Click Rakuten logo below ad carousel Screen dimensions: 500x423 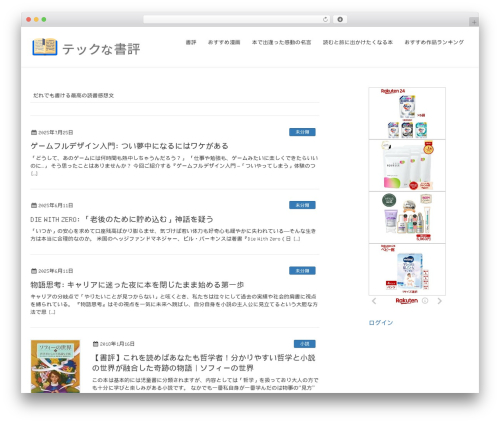pyautogui.click(x=407, y=301)
